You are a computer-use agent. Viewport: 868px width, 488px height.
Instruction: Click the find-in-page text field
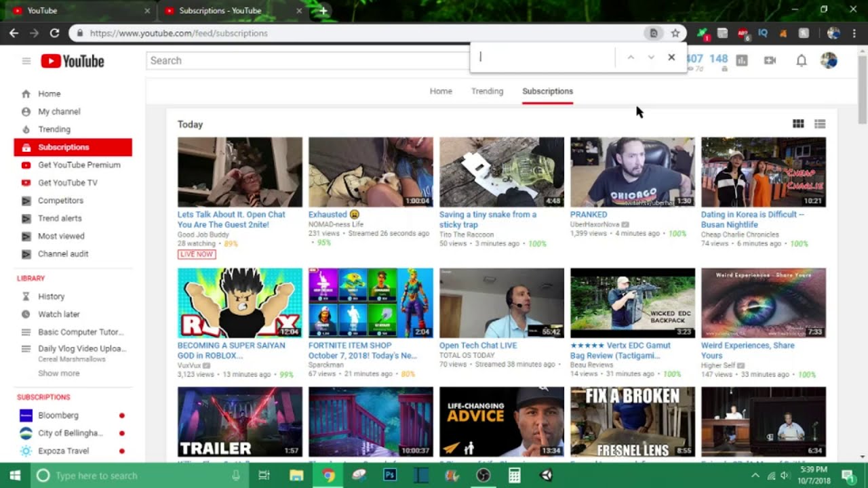click(x=542, y=57)
